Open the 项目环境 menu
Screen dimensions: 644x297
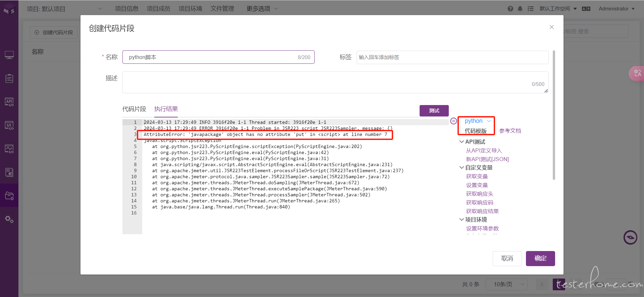pos(191,9)
